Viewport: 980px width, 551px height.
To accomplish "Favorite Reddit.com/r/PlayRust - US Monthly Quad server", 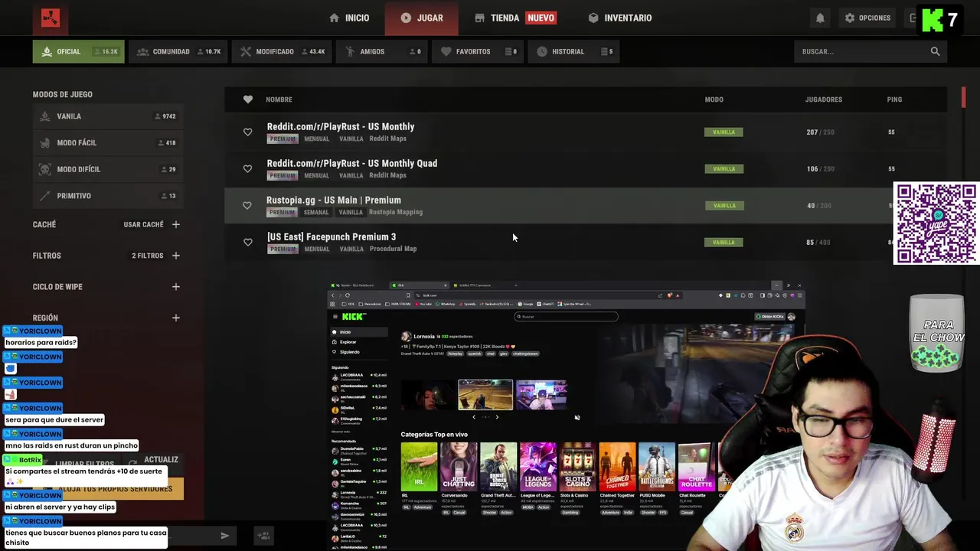I will click(247, 169).
